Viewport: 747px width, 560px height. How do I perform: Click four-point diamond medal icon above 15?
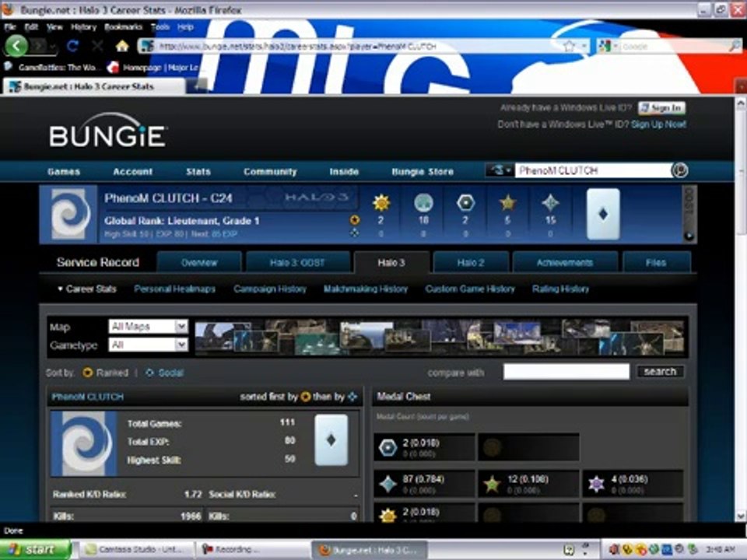(x=550, y=203)
